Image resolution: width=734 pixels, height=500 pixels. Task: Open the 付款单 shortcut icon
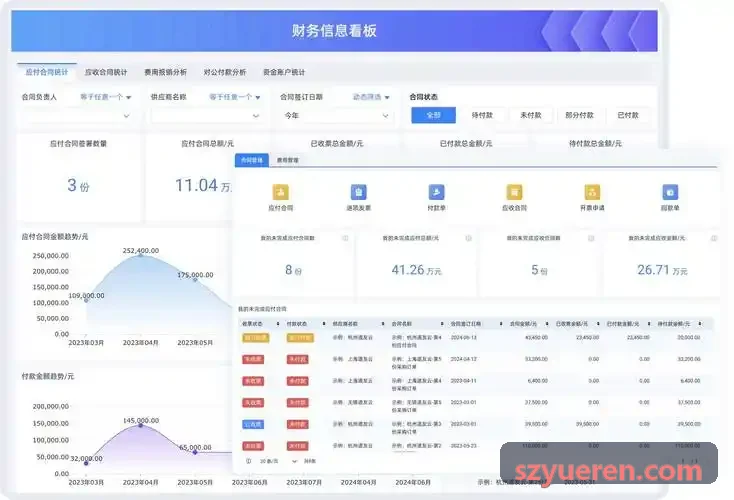tap(436, 192)
